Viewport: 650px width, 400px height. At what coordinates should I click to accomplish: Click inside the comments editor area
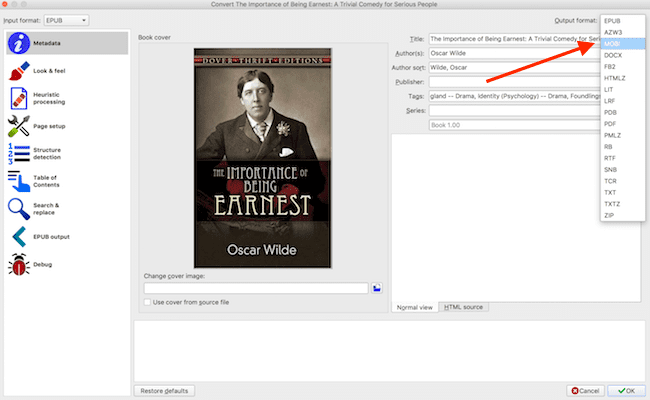516,218
